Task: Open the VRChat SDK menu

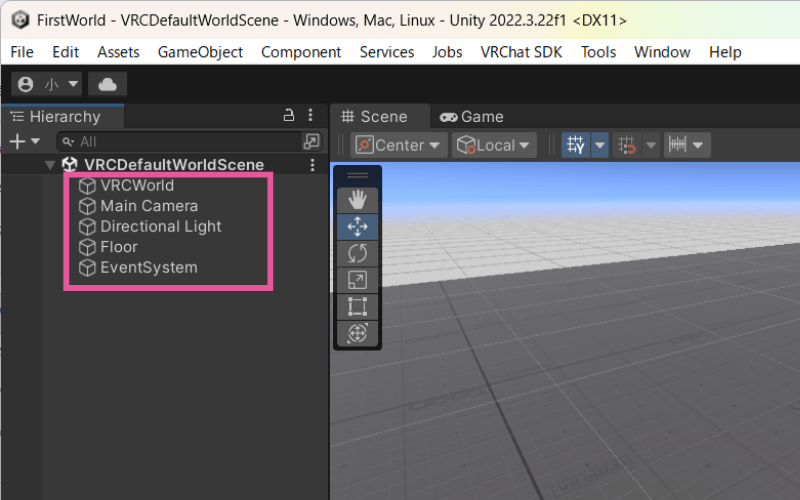Action: coord(521,52)
